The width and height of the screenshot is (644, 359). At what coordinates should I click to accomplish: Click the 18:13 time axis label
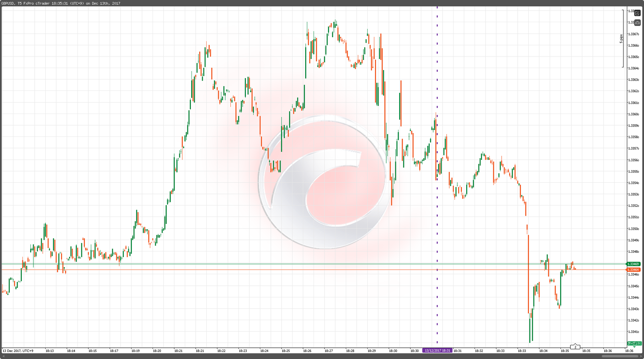(50, 351)
